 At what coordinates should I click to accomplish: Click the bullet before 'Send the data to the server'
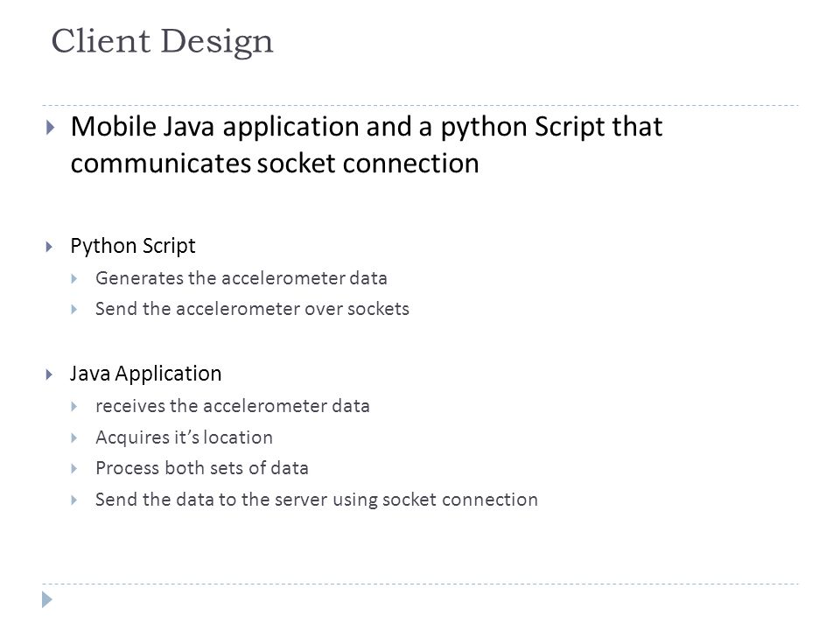click(x=73, y=500)
